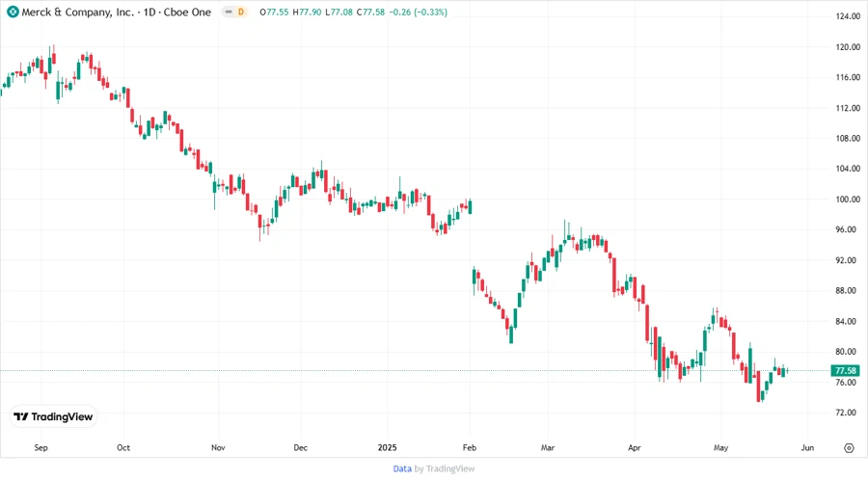Click the Sep label on time axis
This screenshot has height=480, width=868.
tap(41, 448)
